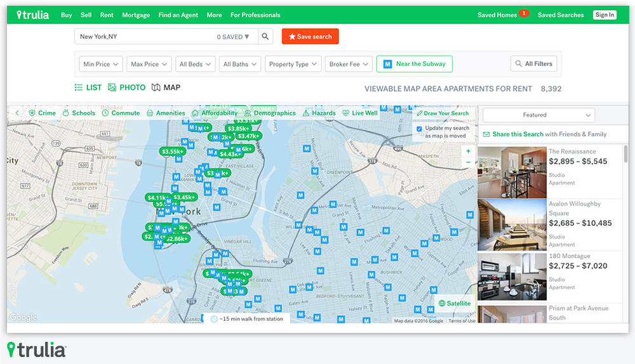Click Terms of Use map link
635x364 pixels.
click(462, 321)
